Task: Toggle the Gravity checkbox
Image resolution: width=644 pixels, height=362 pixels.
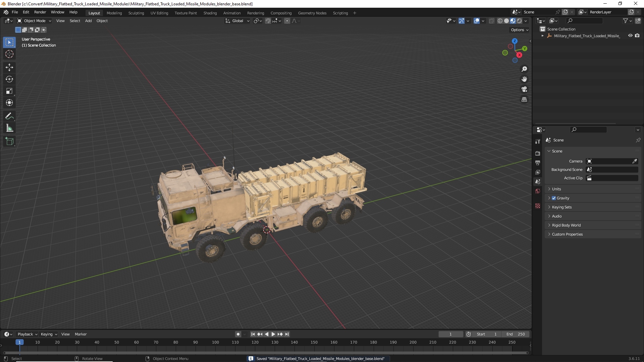Action: 554,198
